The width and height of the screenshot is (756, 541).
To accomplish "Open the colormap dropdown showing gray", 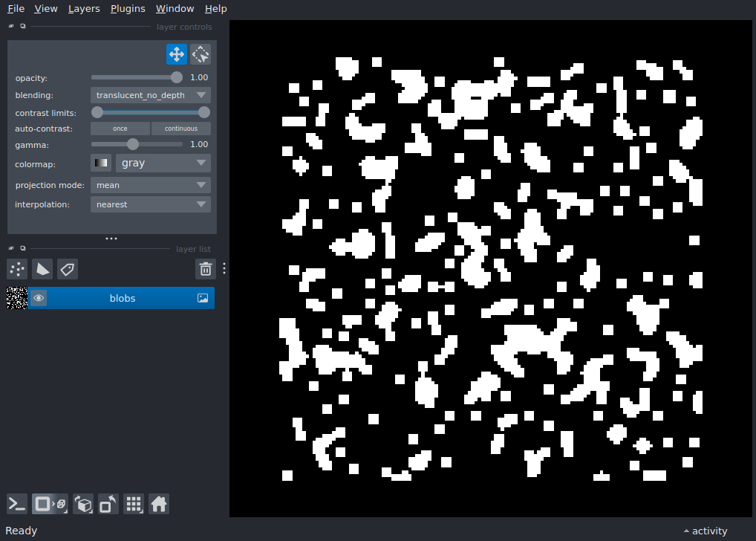I will point(163,163).
